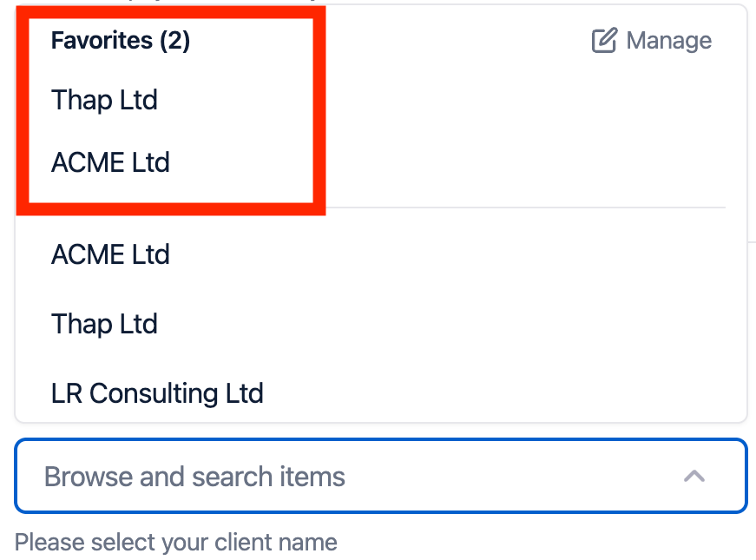This screenshot has width=756, height=560.
Task: Hit the square-and-pencil edit favorites icon
Action: 604,41
